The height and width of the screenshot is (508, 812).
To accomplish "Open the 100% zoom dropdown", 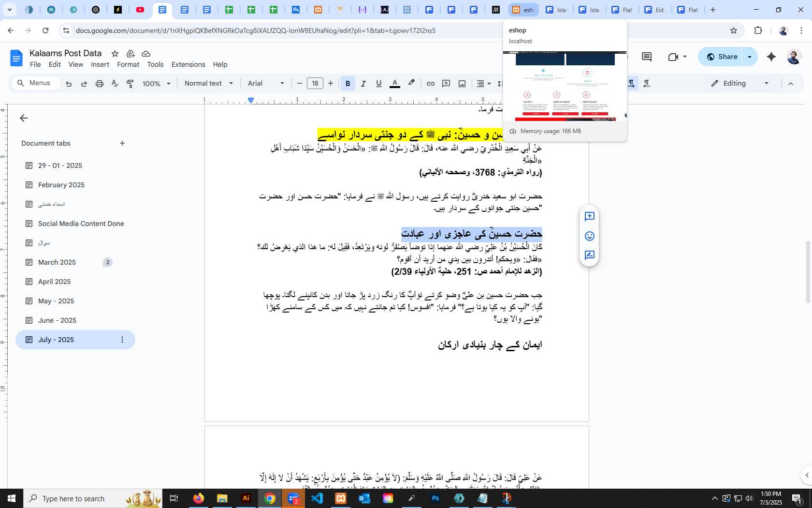I will [x=157, y=84].
